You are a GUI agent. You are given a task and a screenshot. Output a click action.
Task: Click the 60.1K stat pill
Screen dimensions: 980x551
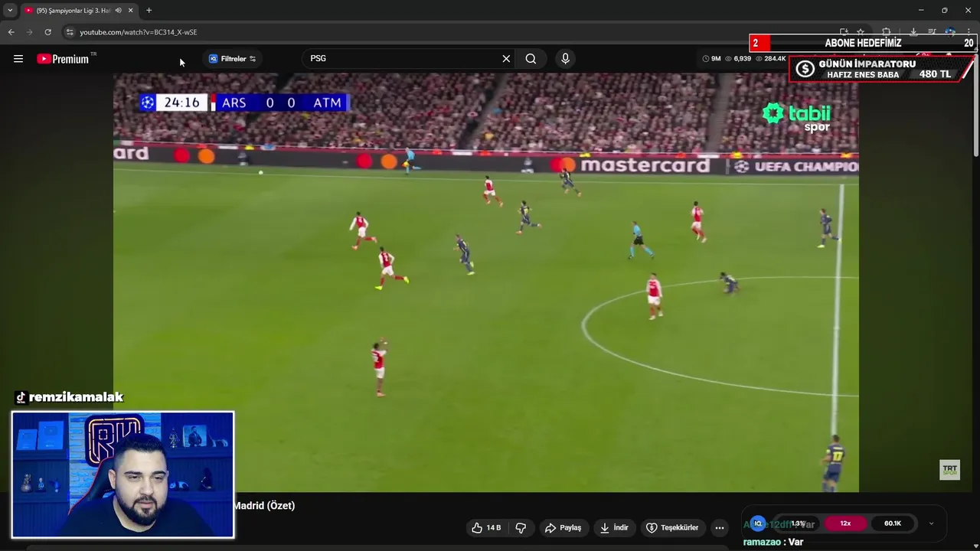893,523
